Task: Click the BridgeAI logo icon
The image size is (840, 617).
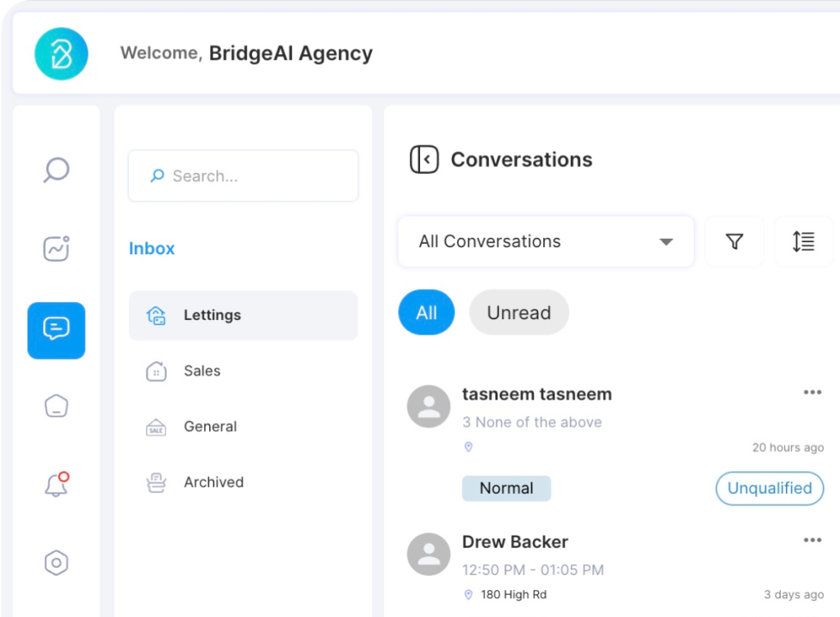Action: (61, 53)
